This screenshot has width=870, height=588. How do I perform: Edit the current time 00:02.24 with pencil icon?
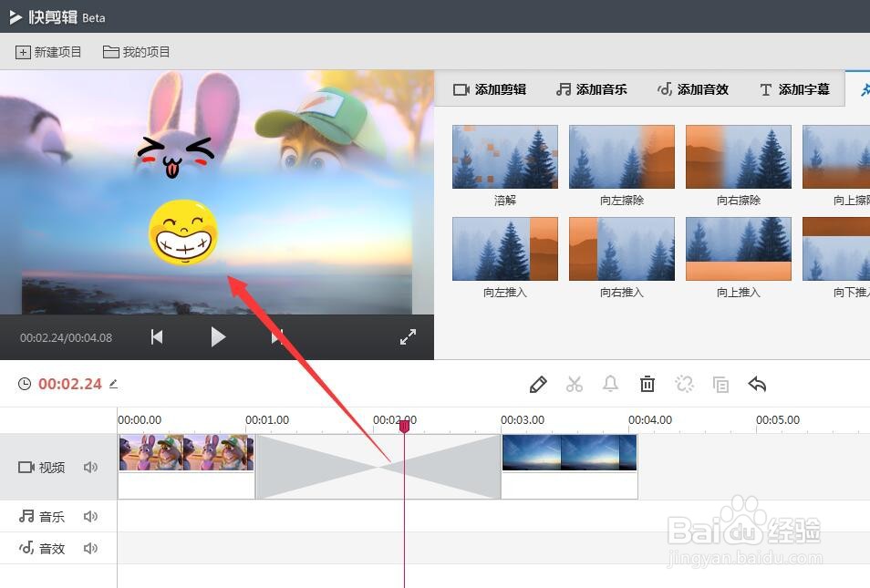coord(113,384)
